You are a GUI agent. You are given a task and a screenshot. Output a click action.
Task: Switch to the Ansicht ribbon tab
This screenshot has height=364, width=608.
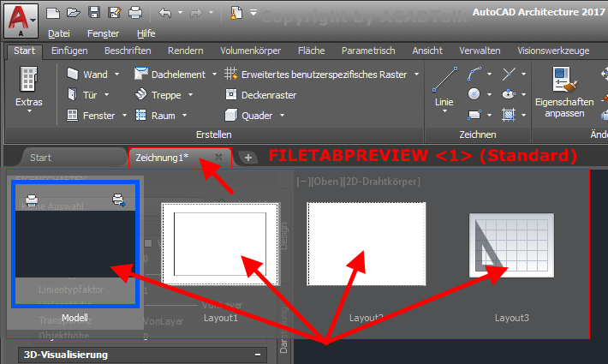[427, 51]
